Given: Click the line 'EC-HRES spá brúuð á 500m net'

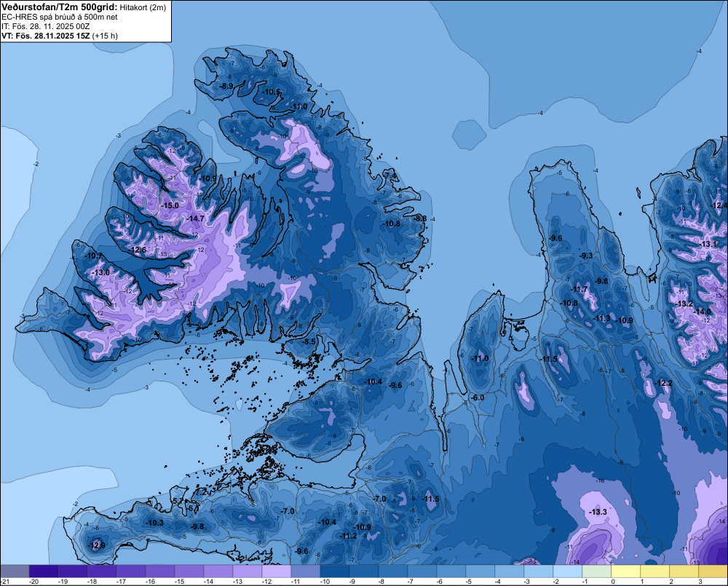Looking at the screenshot, I should (x=60, y=17).
